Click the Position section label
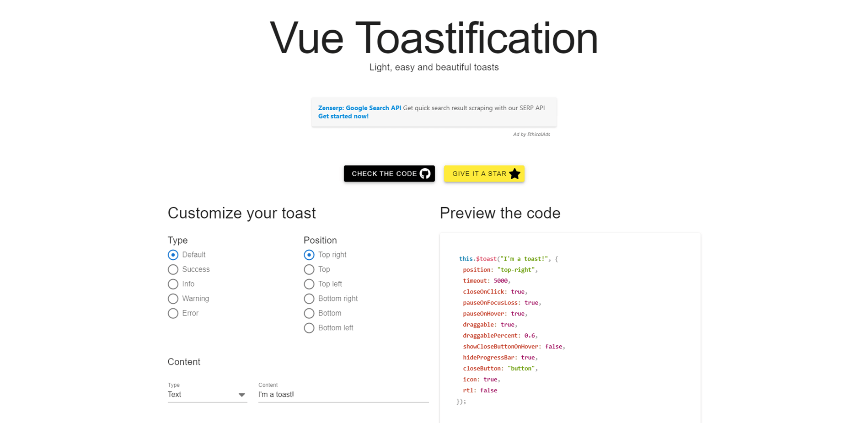This screenshot has width=868, height=423. pos(320,240)
